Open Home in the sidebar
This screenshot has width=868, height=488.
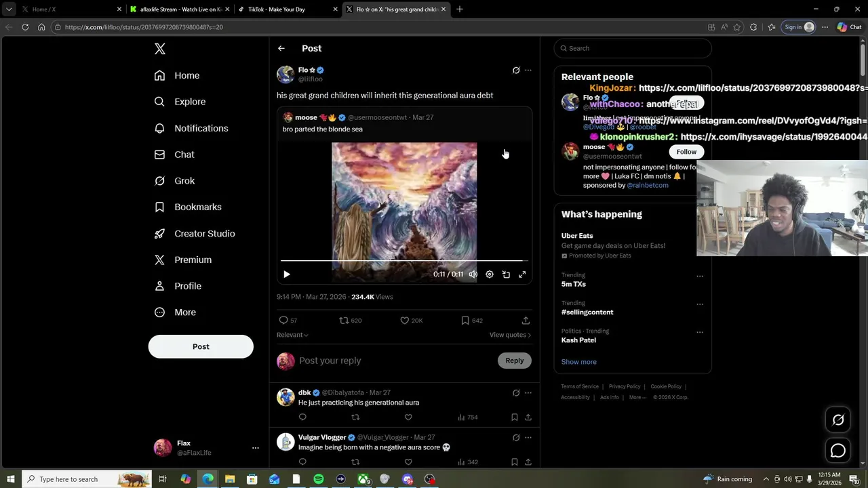(x=177, y=75)
